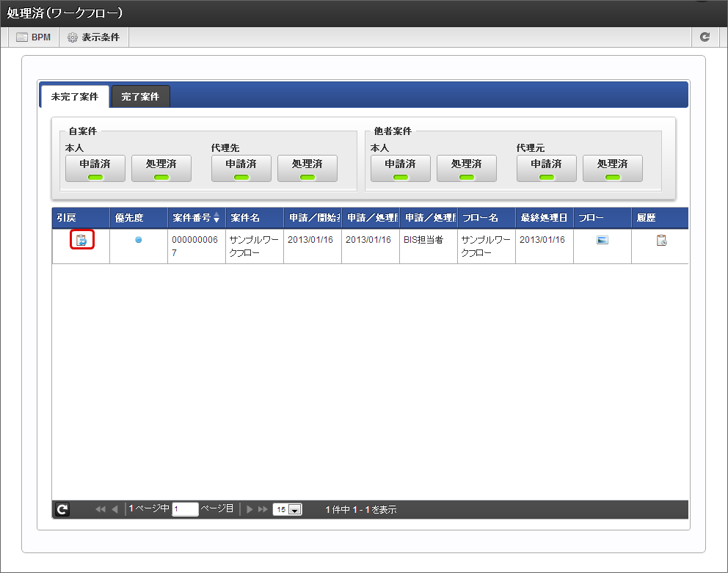Go to the next page arrow
This screenshot has height=573, width=728.
point(250,509)
